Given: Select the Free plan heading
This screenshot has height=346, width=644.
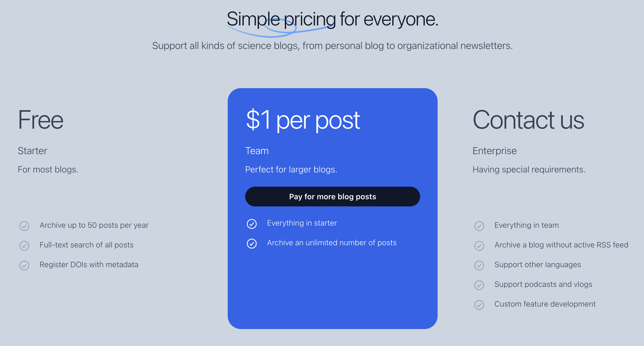Looking at the screenshot, I should click(41, 120).
